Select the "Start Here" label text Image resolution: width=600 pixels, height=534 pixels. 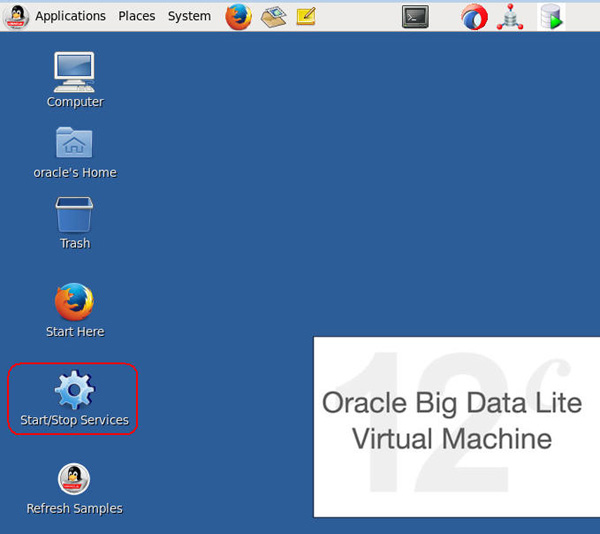click(x=75, y=332)
